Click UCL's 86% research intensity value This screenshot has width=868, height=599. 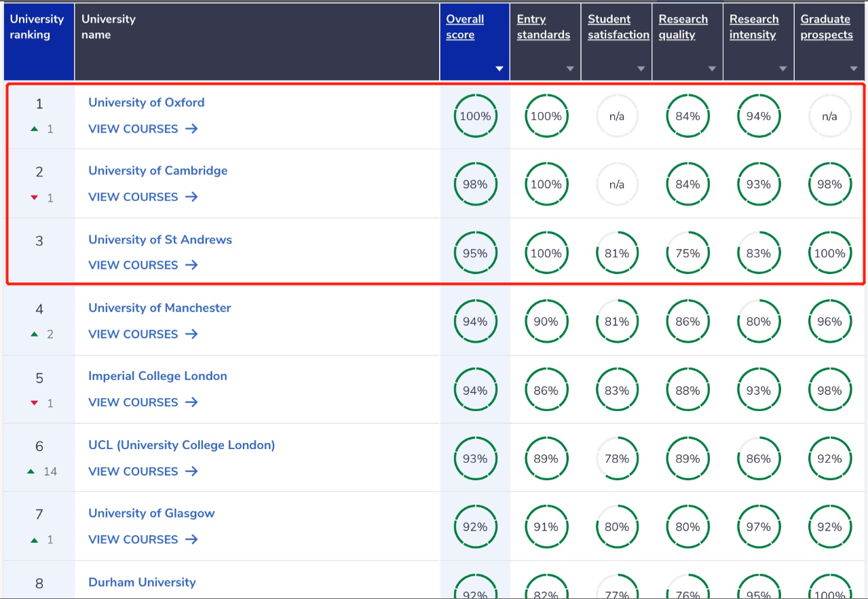click(759, 459)
